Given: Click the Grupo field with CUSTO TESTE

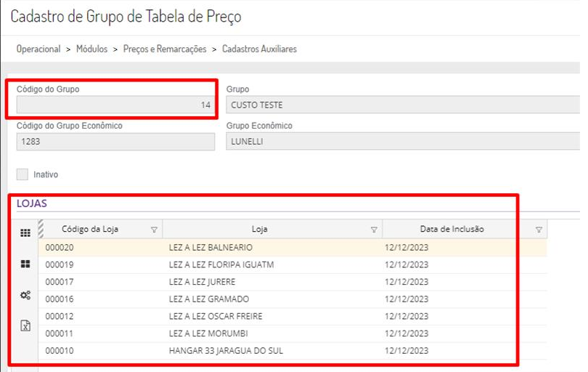Looking at the screenshot, I should 403,105.
